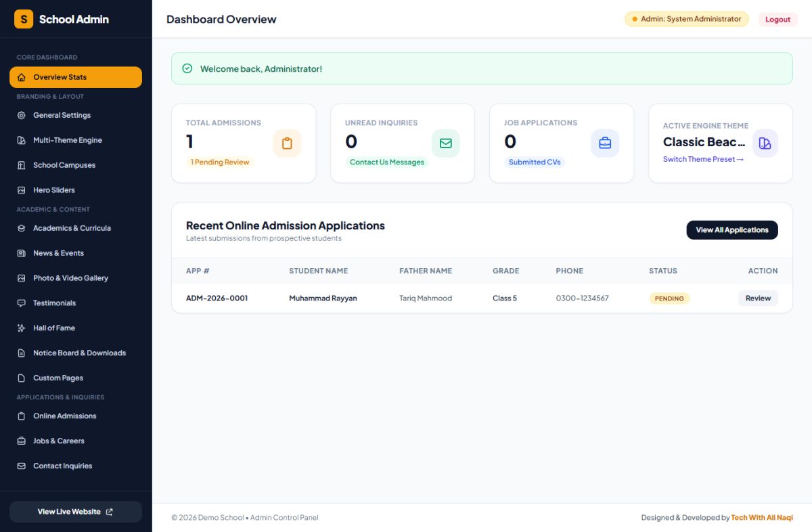The height and width of the screenshot is (532, 812).
Task: Open Testimonials from the sidebar
Action: (x=76, y=303)
